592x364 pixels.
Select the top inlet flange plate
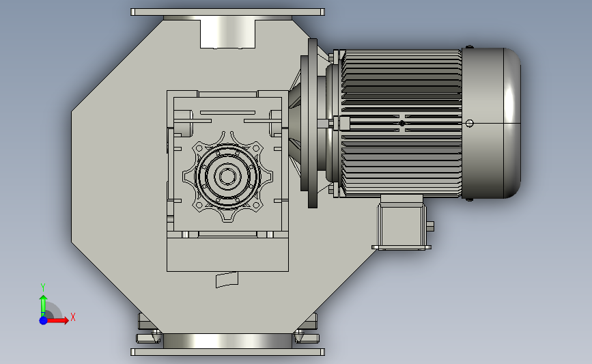pos(227,12)
